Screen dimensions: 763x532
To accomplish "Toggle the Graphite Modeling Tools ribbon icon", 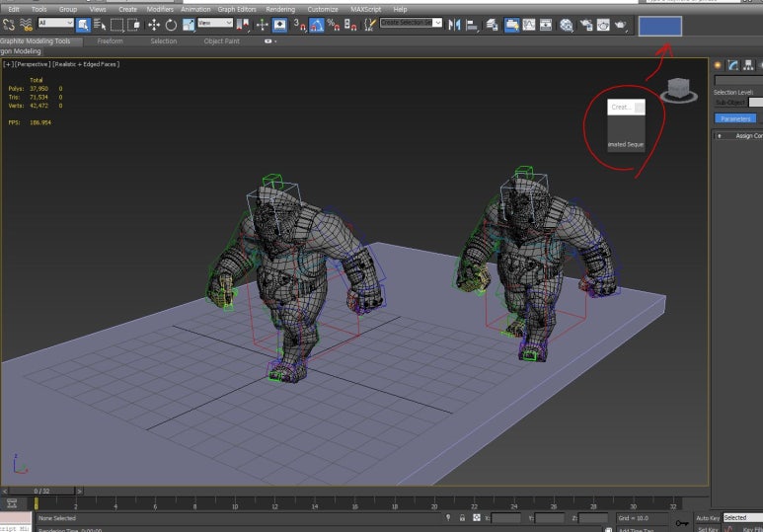I will (511, 25).
